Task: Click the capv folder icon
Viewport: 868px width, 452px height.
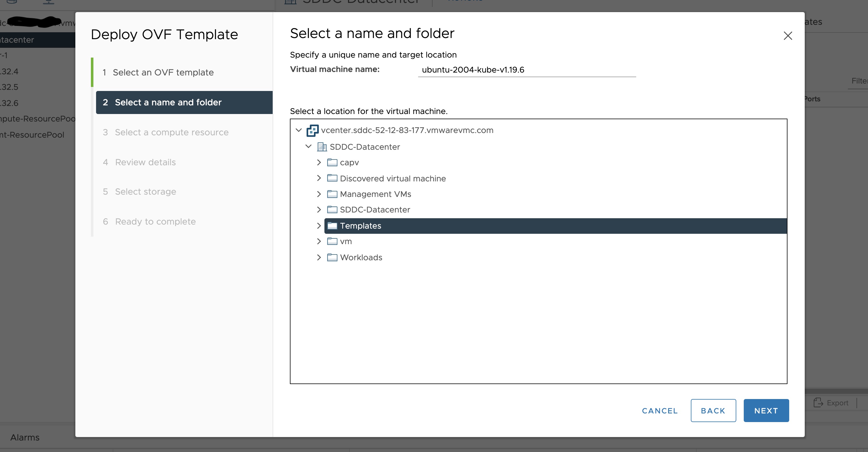Action: pos(332,163)
